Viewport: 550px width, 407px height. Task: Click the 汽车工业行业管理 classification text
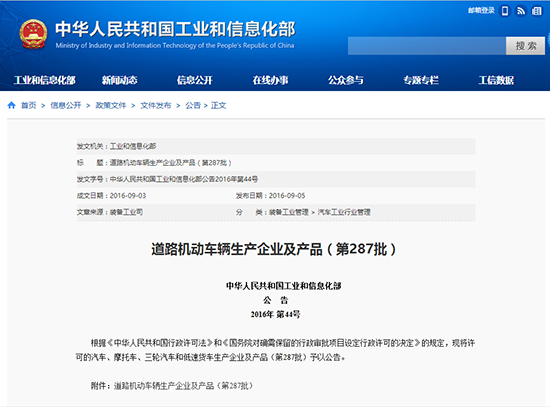pos(344,212)
